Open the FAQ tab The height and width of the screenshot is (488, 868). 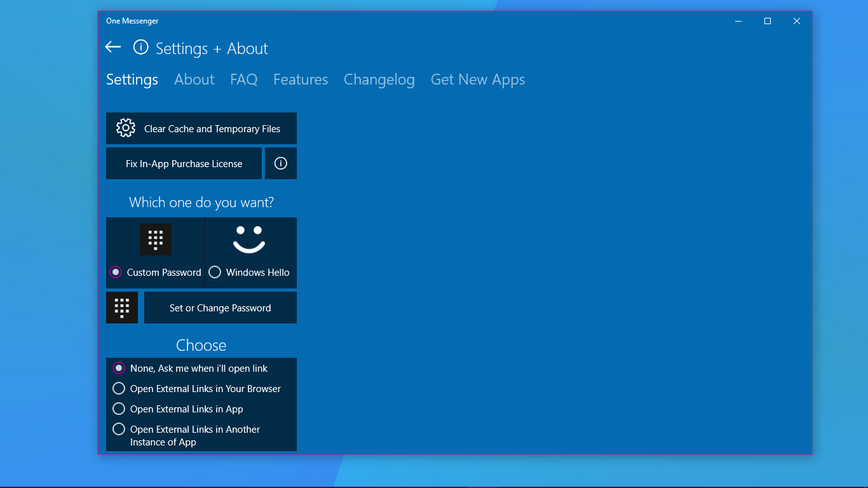click(x=244, y=79)
